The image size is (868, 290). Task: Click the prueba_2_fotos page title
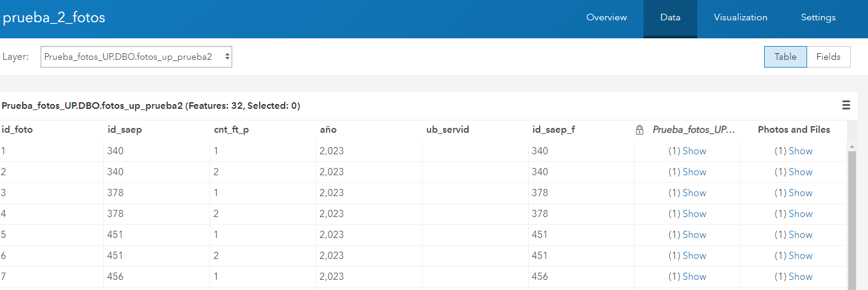54,18
